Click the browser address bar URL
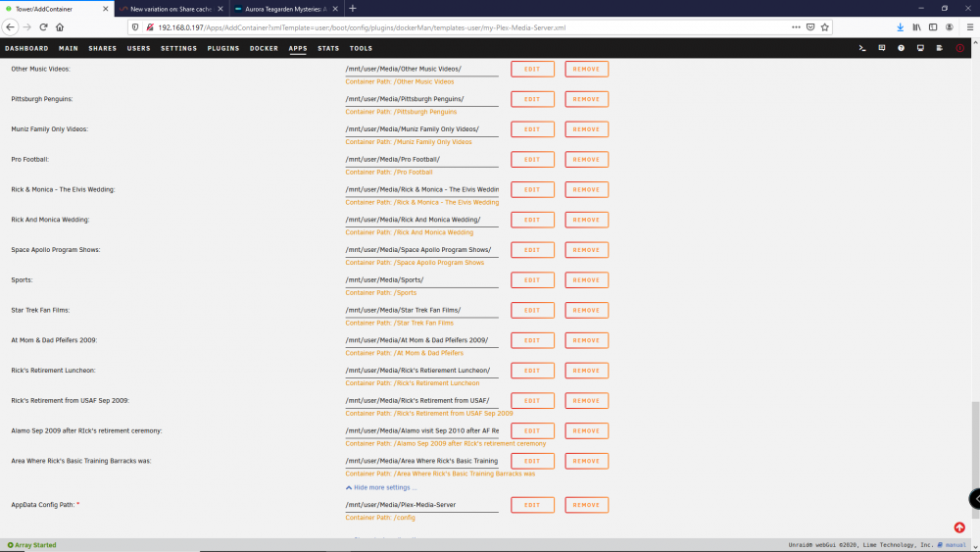Screen dimensions: 980x552 coord(362,27)
